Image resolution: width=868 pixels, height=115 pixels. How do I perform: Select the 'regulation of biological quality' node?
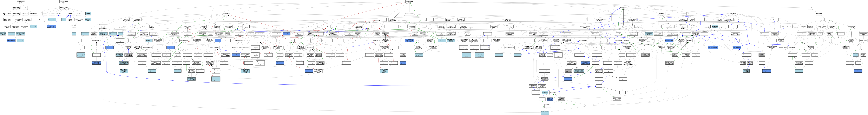point(508,20)
